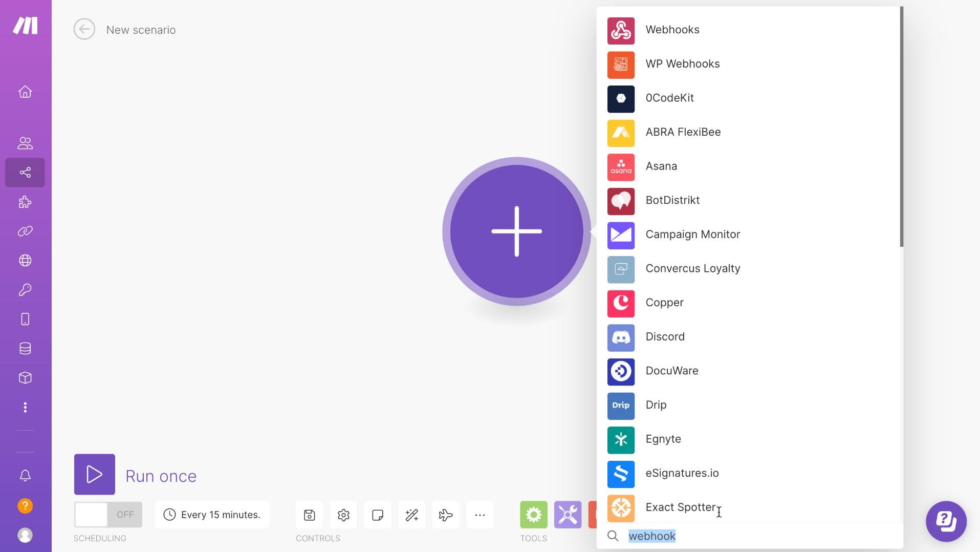980x552 pixels.
Task: Open Webhooks globe icon in sidebar
Action: [x=25, y=261]
